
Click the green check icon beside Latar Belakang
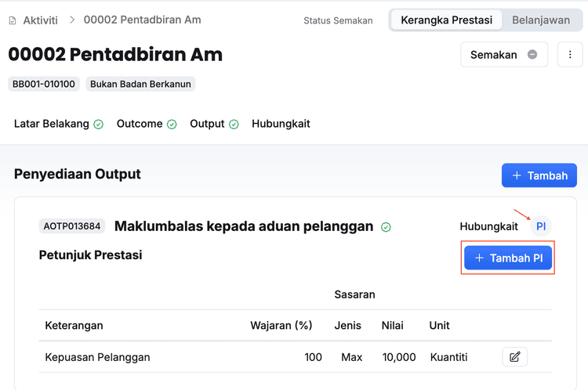tap(99, 125)
